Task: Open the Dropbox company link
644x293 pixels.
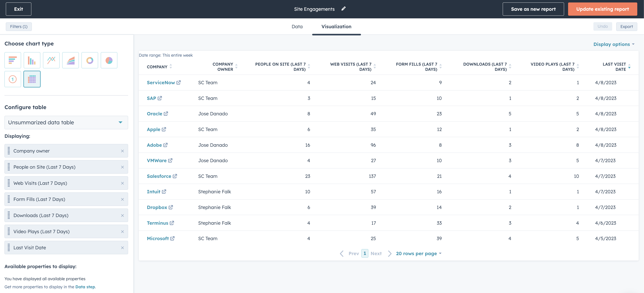Action: [157, 207]
